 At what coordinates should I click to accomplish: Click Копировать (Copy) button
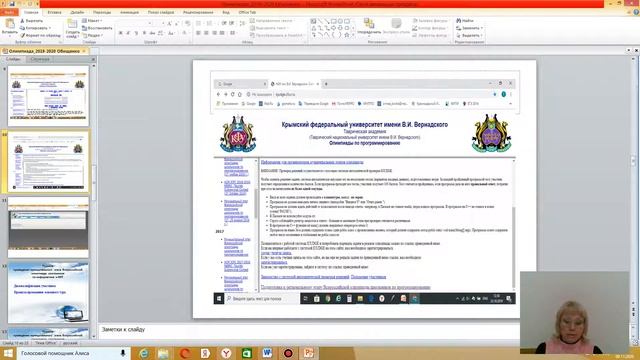tap(35, 28)
